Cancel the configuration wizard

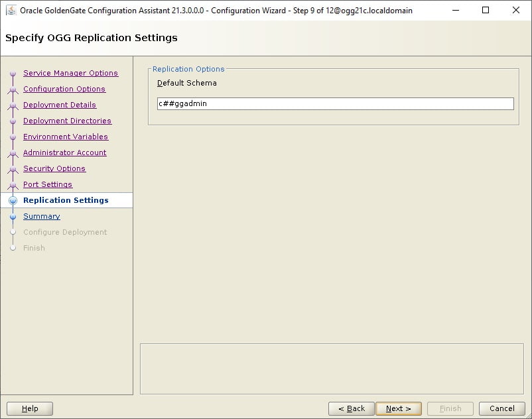pyautogui.click(x=502, y=408)
